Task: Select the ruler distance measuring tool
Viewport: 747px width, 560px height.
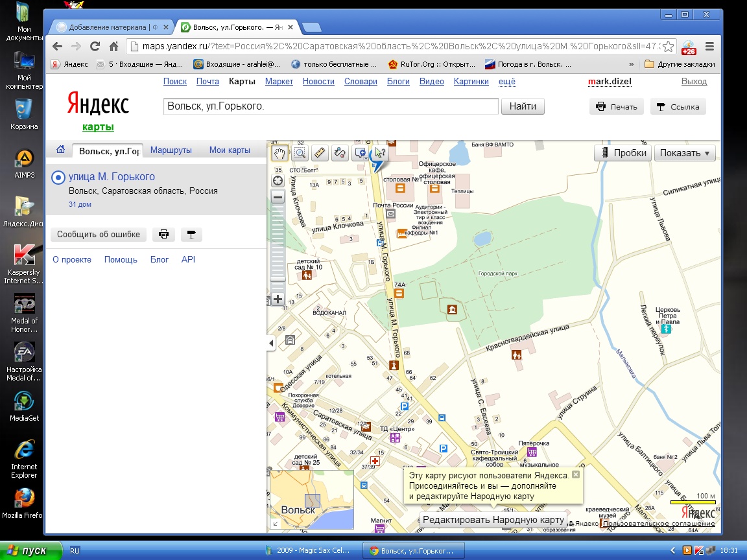Action: point(320,153)
